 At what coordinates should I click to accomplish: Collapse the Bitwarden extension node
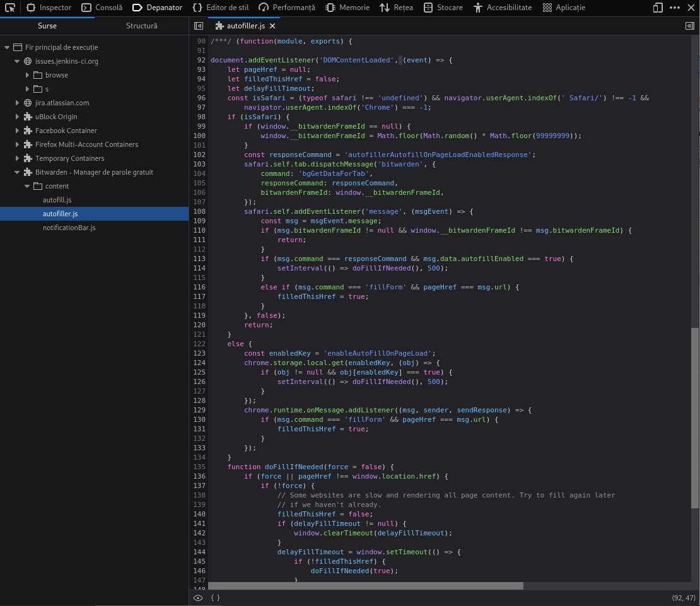tap(17, 172)
